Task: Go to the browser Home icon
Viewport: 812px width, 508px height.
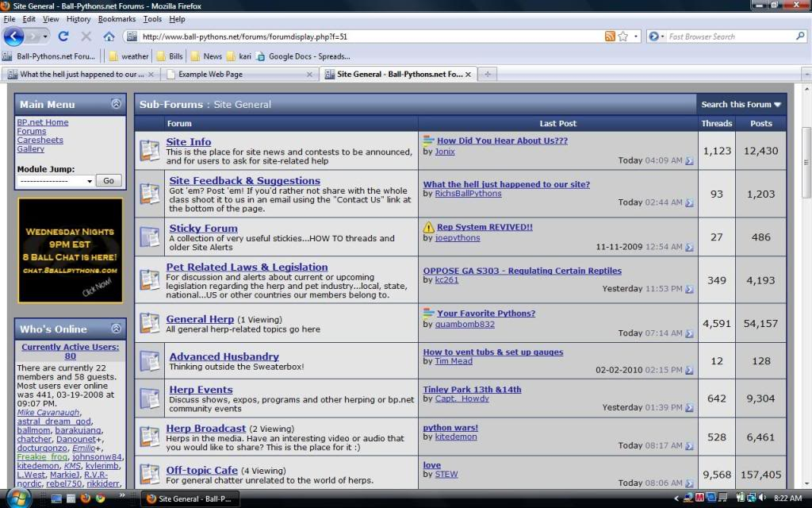Action: pos(109,37)
